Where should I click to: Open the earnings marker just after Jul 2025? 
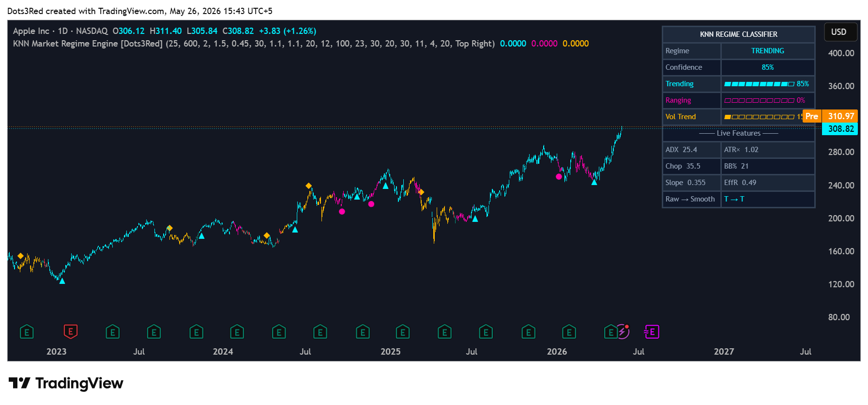click(x=486, y=332)
